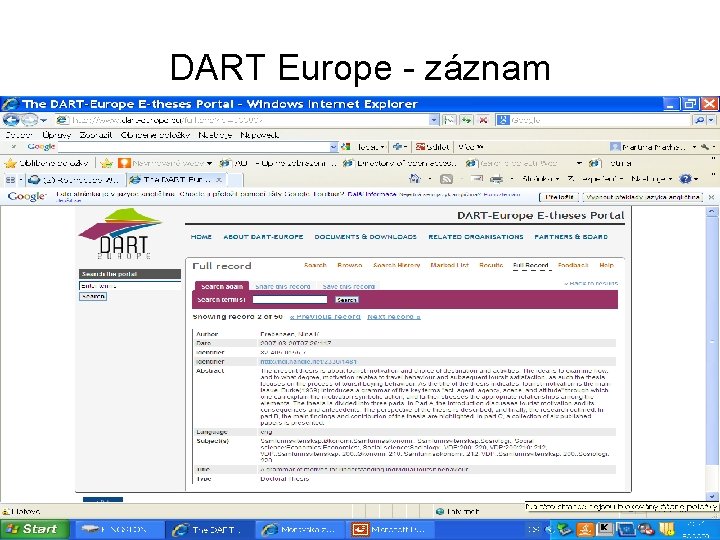Screen dimensions: 720x540
Task: Select the Share this record tab
Action: [x=283, y=286]
